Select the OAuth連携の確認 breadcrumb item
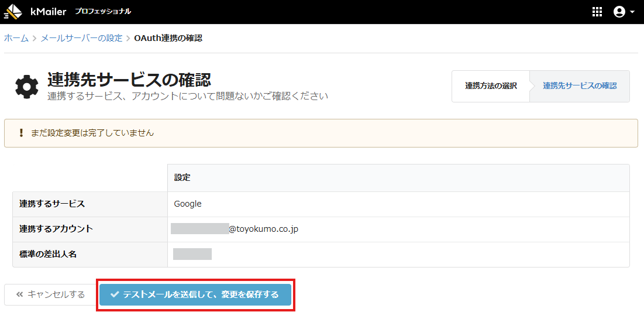The width and height of the screenshot is (644, 312). point(168,38)
